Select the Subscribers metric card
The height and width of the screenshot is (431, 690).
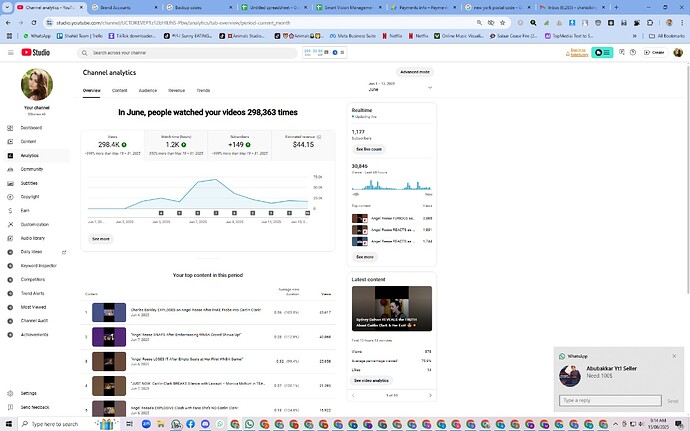tap(239, 145)
